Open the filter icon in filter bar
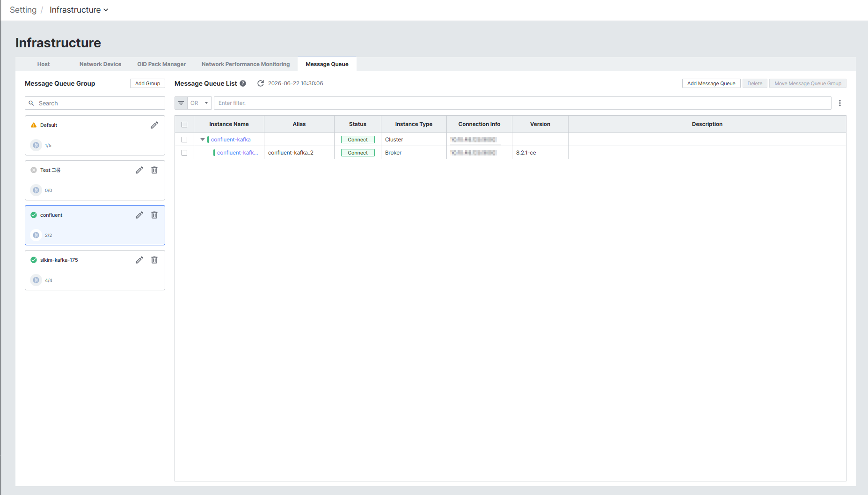 pyautogui.click(x=181, y=103)
